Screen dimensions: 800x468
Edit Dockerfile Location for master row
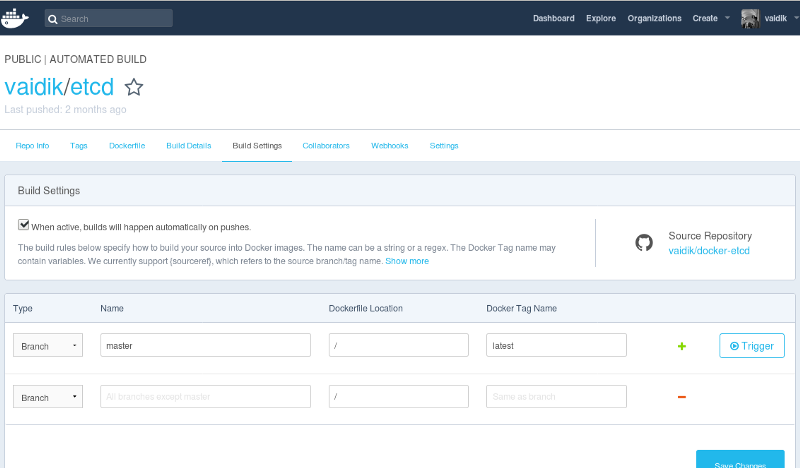coord(398,346)
